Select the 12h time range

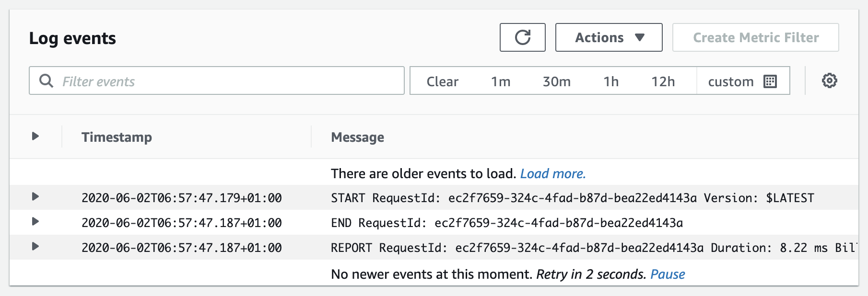[x=663, y=81]
